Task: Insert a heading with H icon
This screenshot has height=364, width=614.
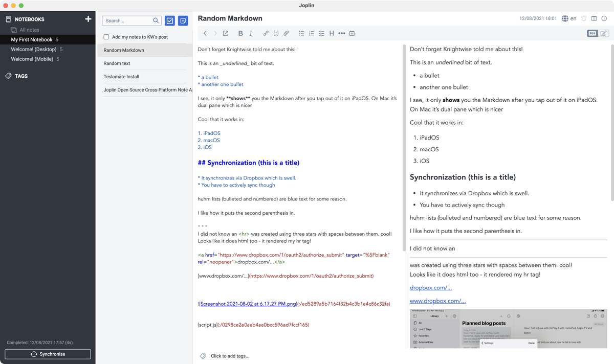Action: click(332, 33)
